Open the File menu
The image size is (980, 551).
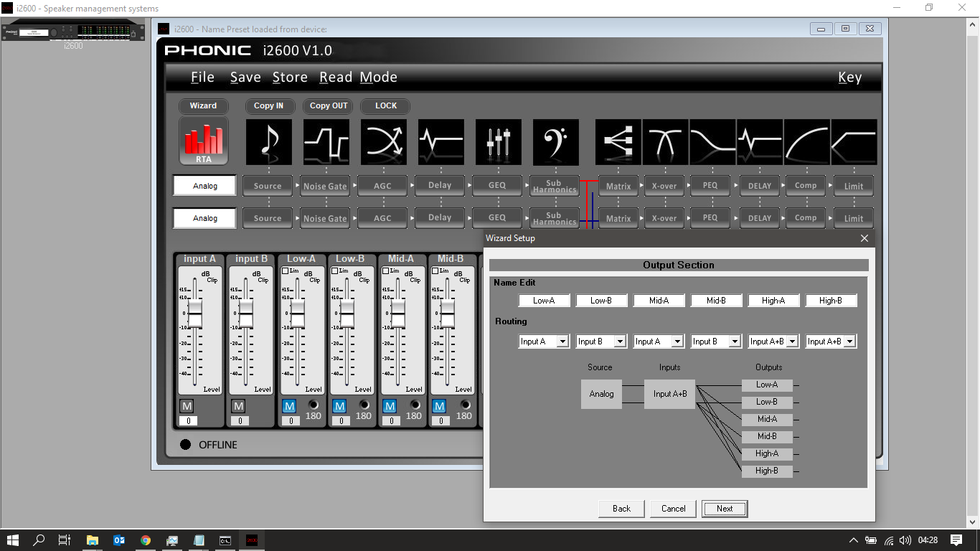click(x=202, y=77)
